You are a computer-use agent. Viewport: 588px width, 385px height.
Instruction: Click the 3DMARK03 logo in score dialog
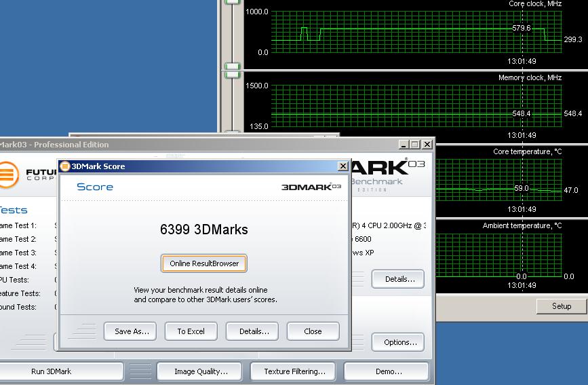pyautogui.click(x=311, y=187)
